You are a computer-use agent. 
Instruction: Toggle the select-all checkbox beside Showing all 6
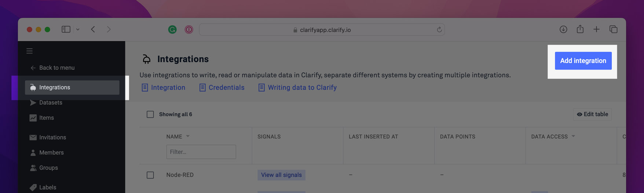pos(150,114)
